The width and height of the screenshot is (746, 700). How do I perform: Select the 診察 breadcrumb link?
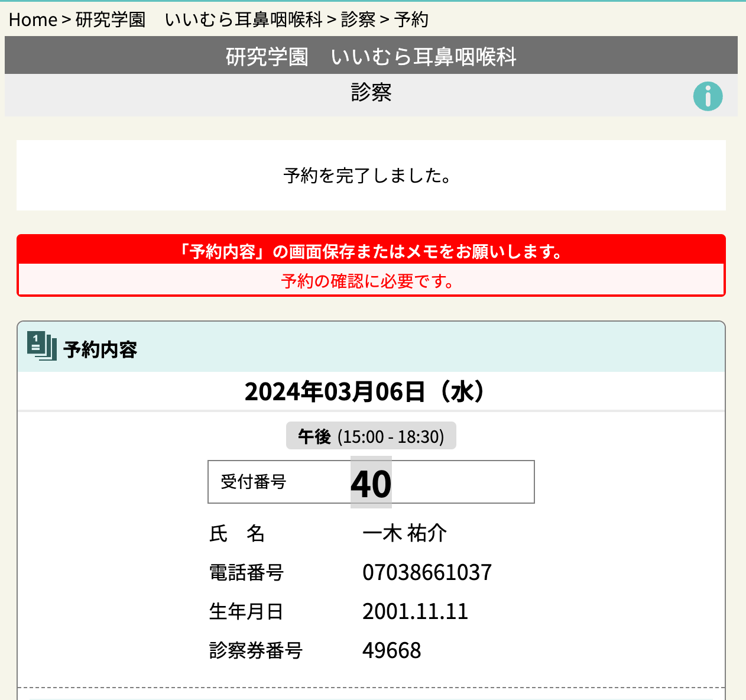358,20
